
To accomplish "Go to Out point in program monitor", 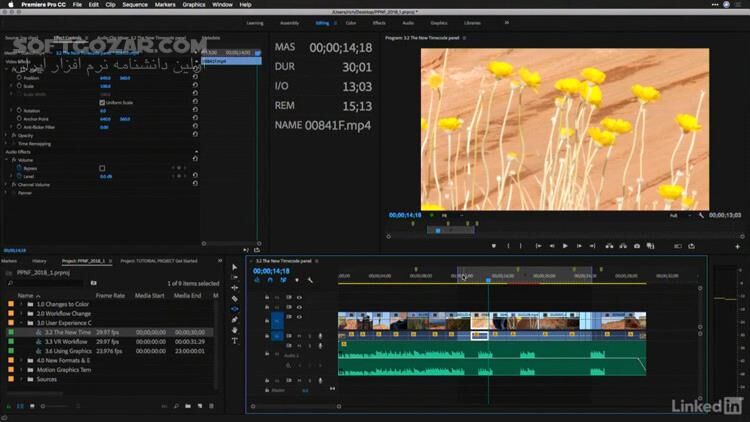I will (x=592, y=246).
